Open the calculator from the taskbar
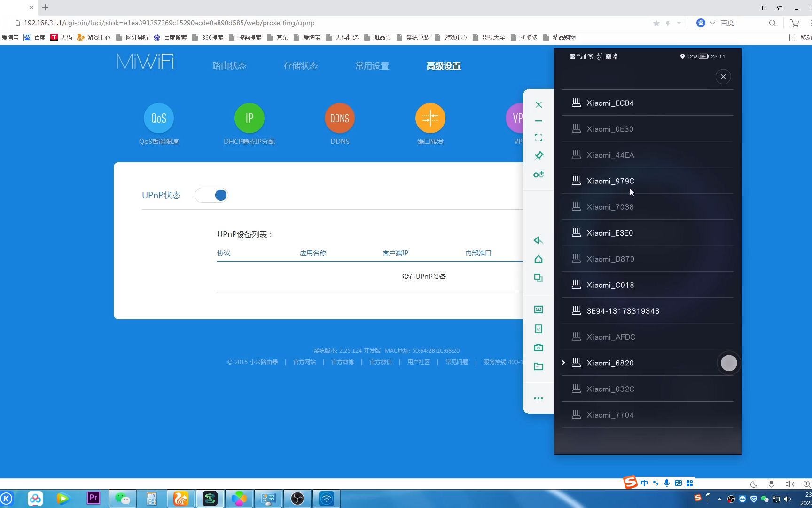Screen dimensions: 812x508 pyautogui.click(x=151, y=499)
